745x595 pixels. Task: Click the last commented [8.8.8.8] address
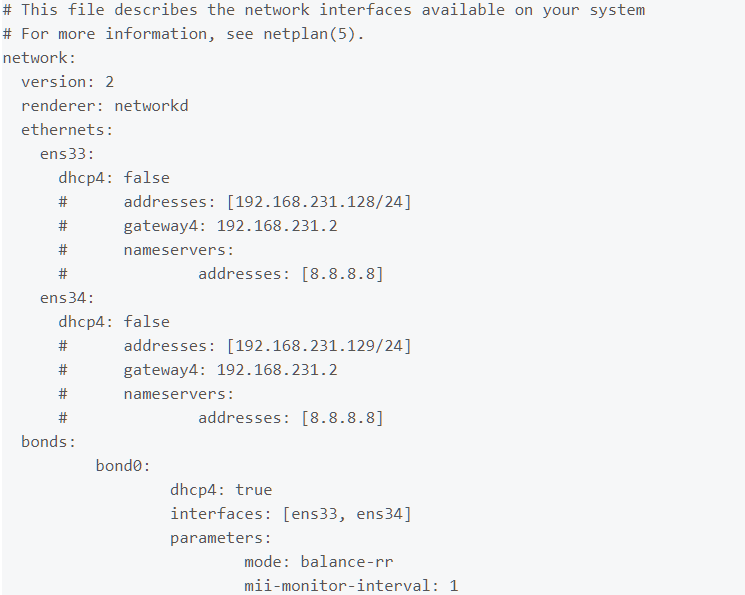tap(342, 418)
